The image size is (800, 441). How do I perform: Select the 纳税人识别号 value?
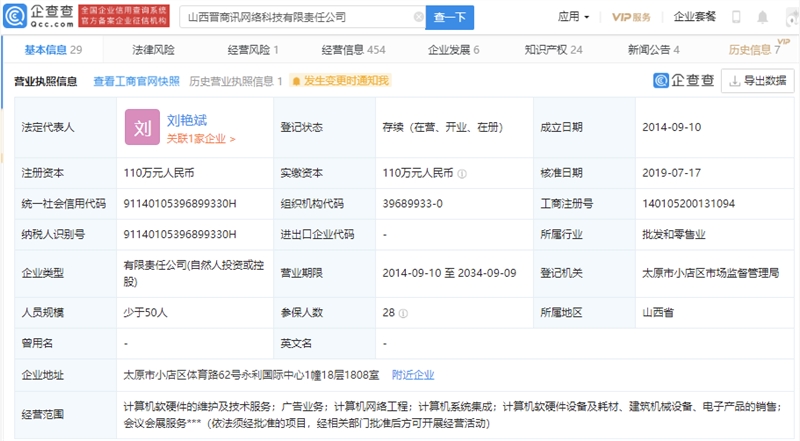point(180,234)
